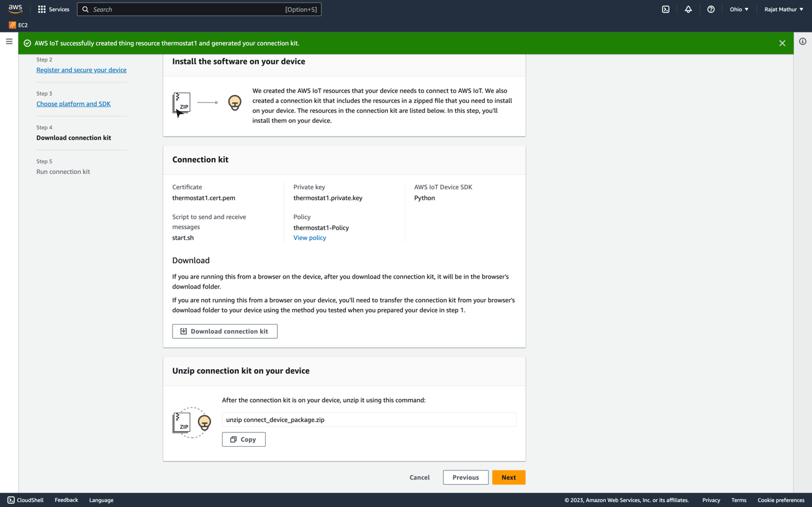Screen dimensions: 812x507
Task: Open the EC2 shortcut in favorites bar
Action: click(x=18, y=25)
